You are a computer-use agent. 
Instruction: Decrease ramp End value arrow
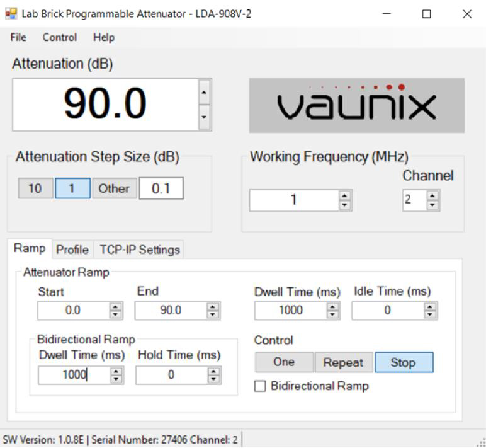[213, 314]
